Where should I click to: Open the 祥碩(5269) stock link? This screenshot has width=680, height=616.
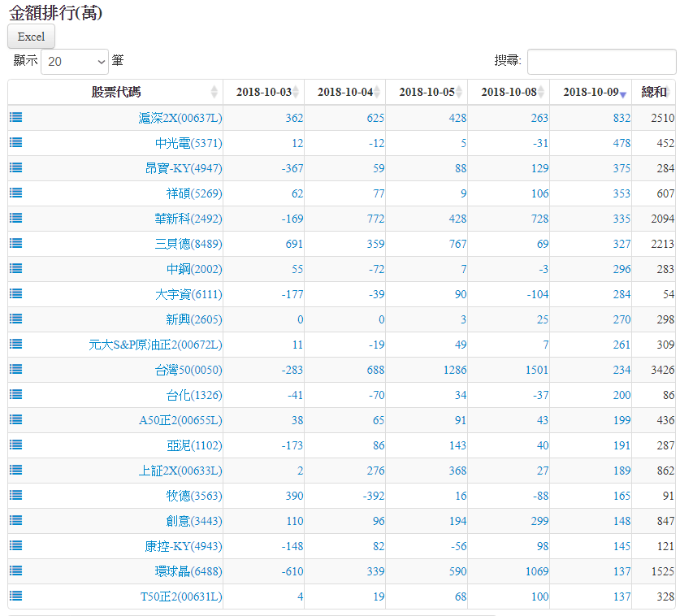pyautogui.click(x=194, y=193)
